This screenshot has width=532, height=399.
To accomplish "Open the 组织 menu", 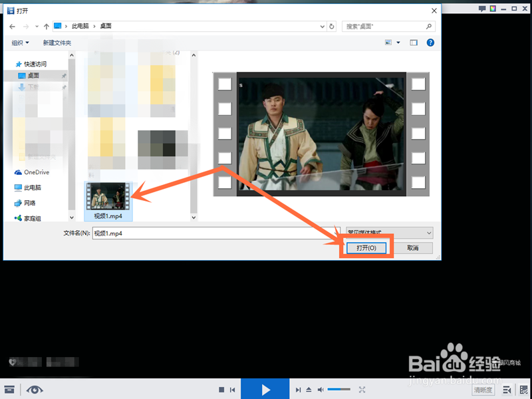I will pyautogui.click(x=20, y=43).
